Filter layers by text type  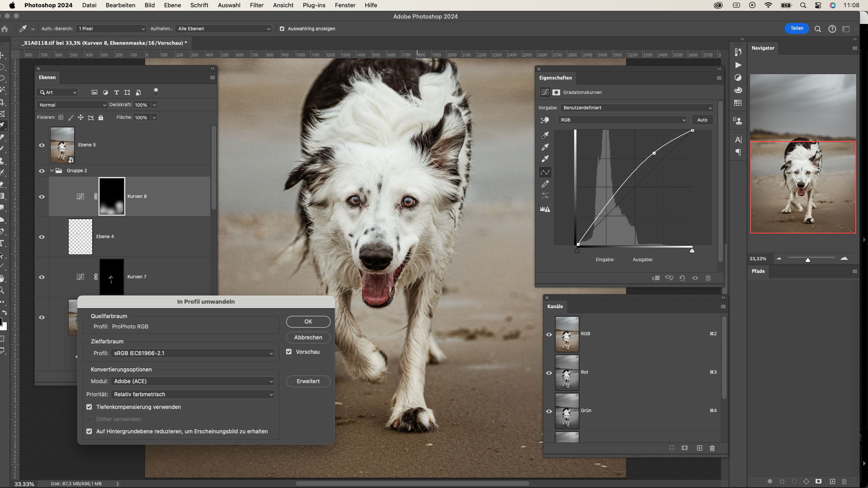[x=116, y=92]
